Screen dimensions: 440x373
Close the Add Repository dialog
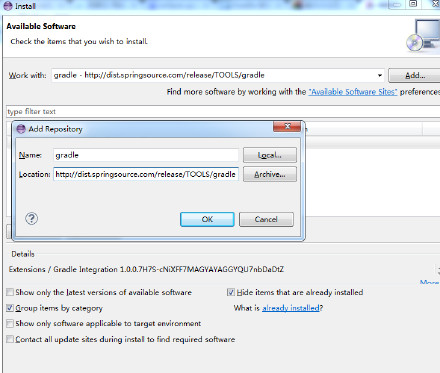click(287, 127)
